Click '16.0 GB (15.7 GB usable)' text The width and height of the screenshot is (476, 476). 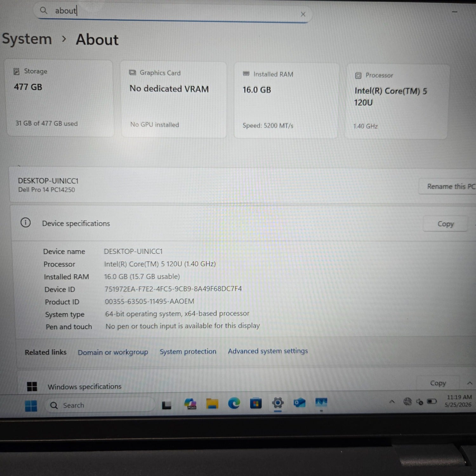click(x=142, y=276)
